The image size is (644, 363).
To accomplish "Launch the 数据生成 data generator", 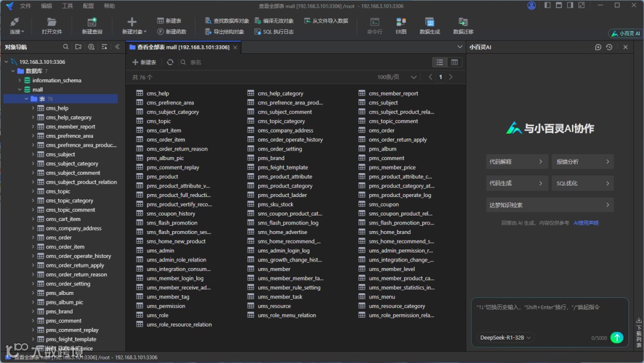I will (429, 26).
